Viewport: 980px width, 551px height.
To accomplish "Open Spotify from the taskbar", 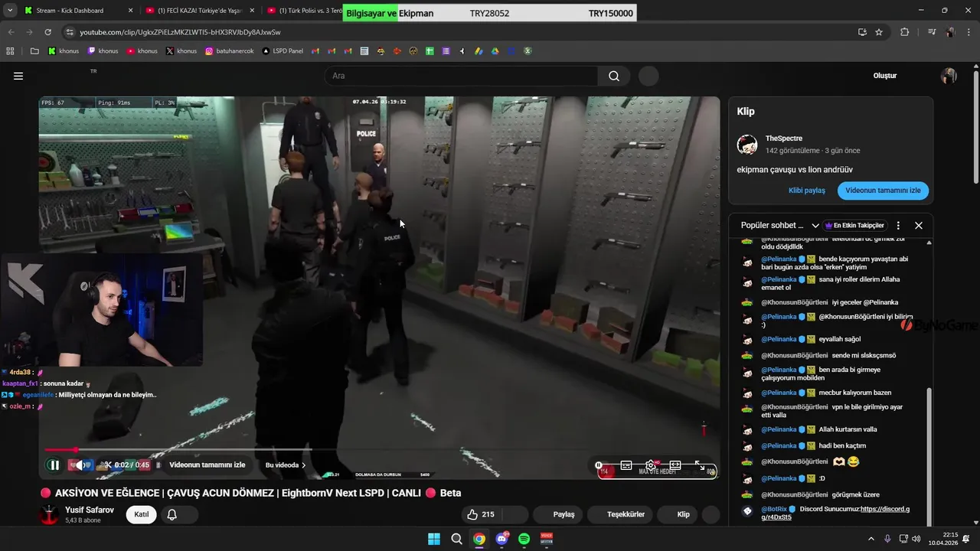I will coord(524,539).
